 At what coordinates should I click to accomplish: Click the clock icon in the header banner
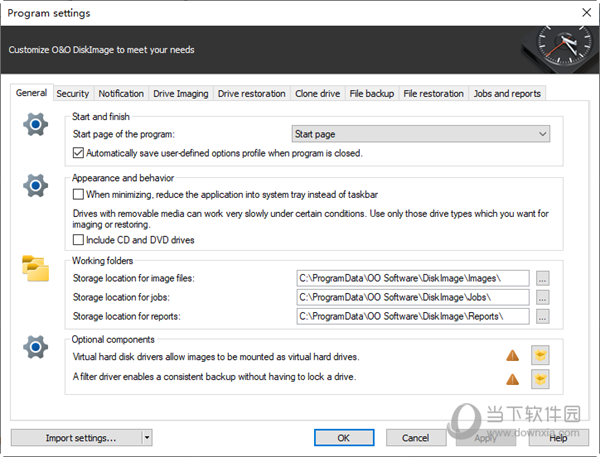click(561, 49)
